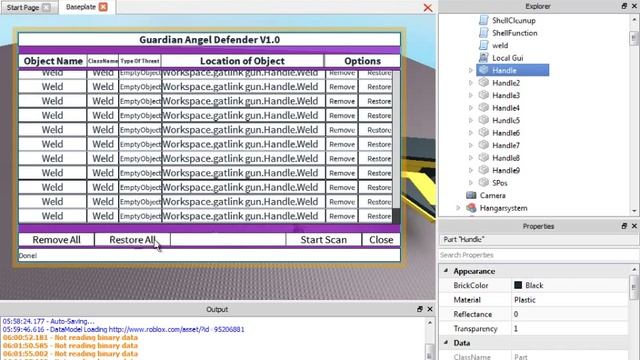Collapse the Appearance properties section
Viewport: 640px width, 360px height.
[446, 271]
